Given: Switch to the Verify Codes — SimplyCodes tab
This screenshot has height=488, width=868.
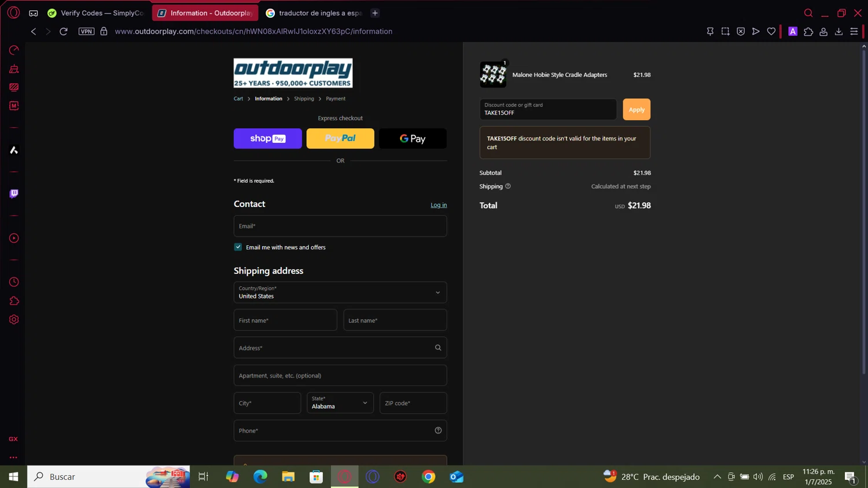Looking at the screenshot, I should point(96,13).
